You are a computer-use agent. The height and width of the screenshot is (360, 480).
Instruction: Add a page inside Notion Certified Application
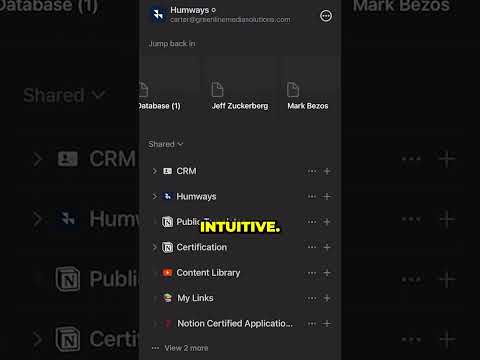327,324
